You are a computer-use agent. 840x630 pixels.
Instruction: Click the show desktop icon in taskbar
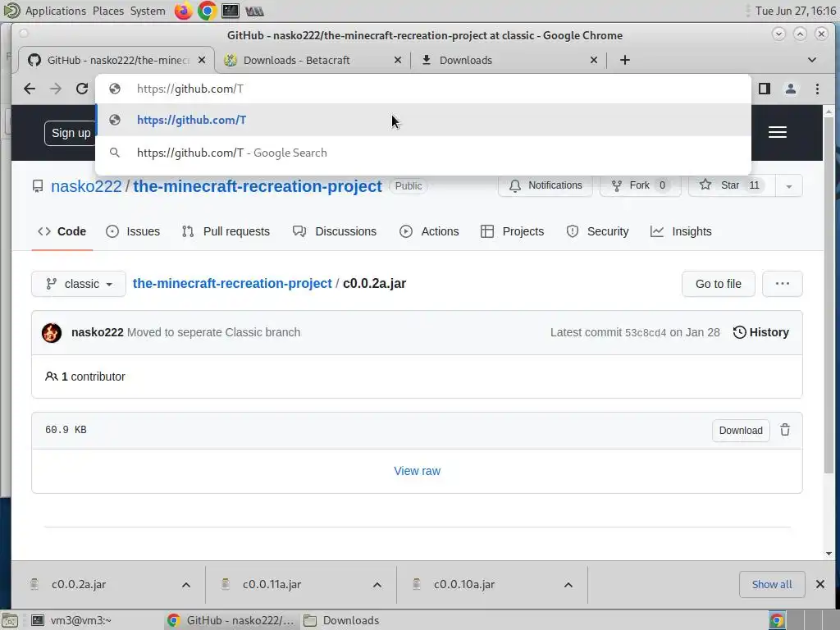coord(10,620)
